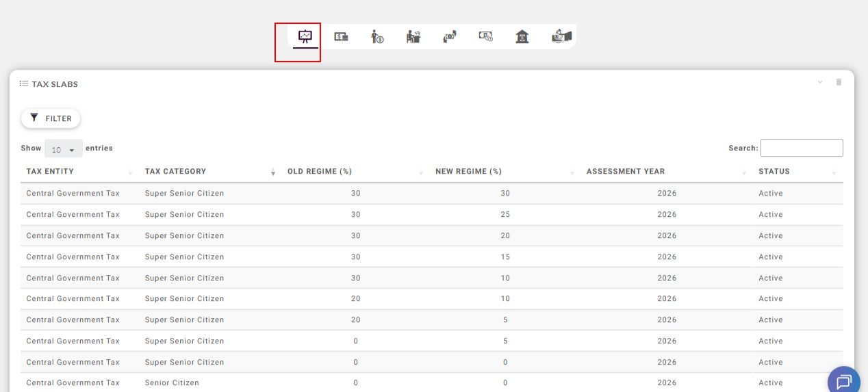Open the presentation chart board tab
The image size is (868, 392).
click(x=305, y=37)
